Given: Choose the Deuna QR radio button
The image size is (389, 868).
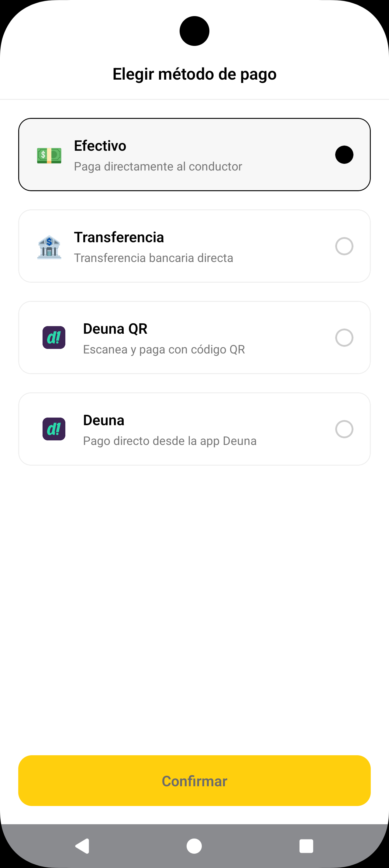Looking at the screenshot, I should click(x=344, y=338).
